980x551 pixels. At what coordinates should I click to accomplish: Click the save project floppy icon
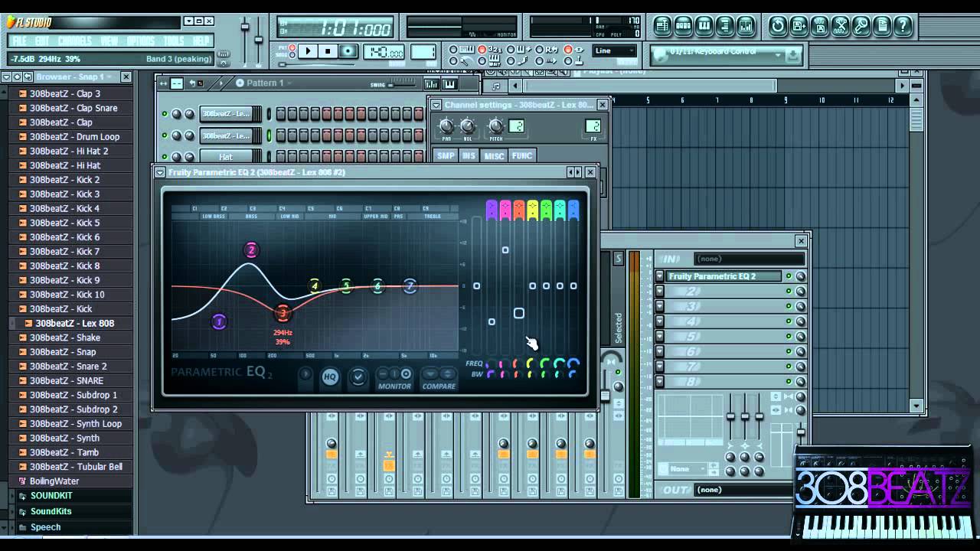tap(799, 25)
